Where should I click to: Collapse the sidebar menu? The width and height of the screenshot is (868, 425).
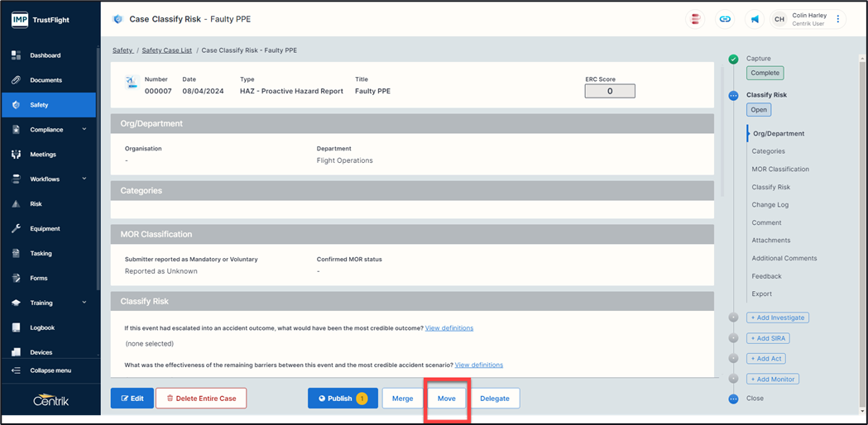point(50,370)
